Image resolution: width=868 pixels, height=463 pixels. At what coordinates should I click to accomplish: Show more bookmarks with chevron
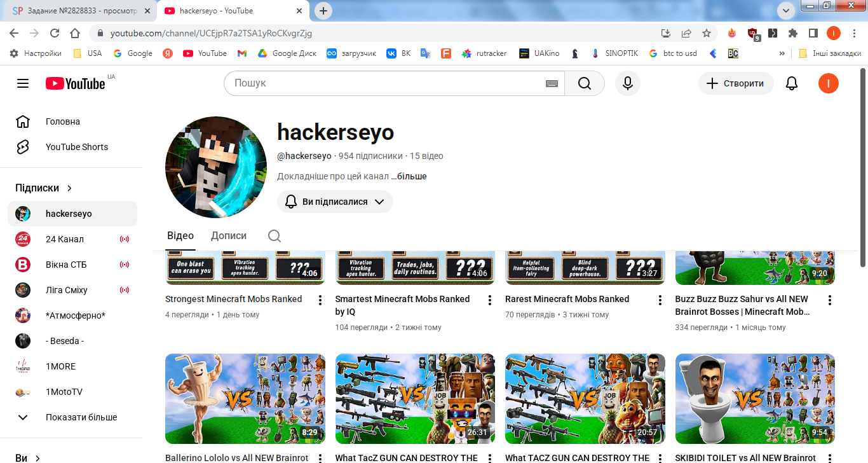[x=782, y=53]
